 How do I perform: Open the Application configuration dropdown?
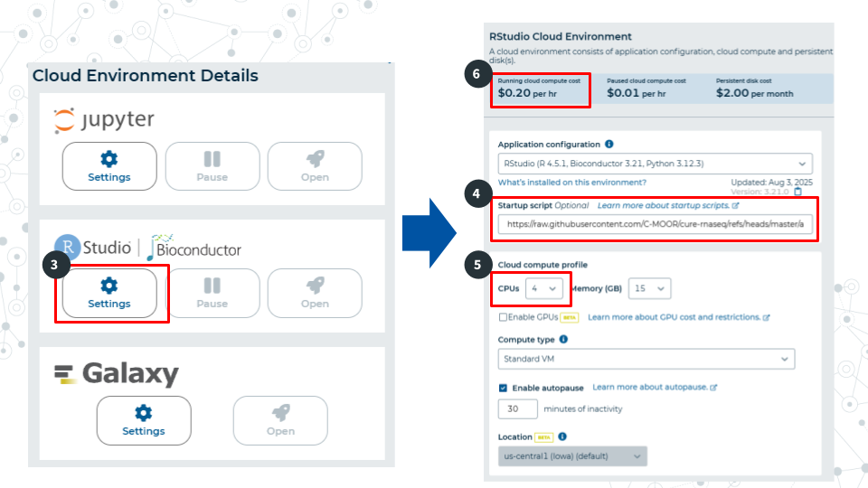pos(655,164)
